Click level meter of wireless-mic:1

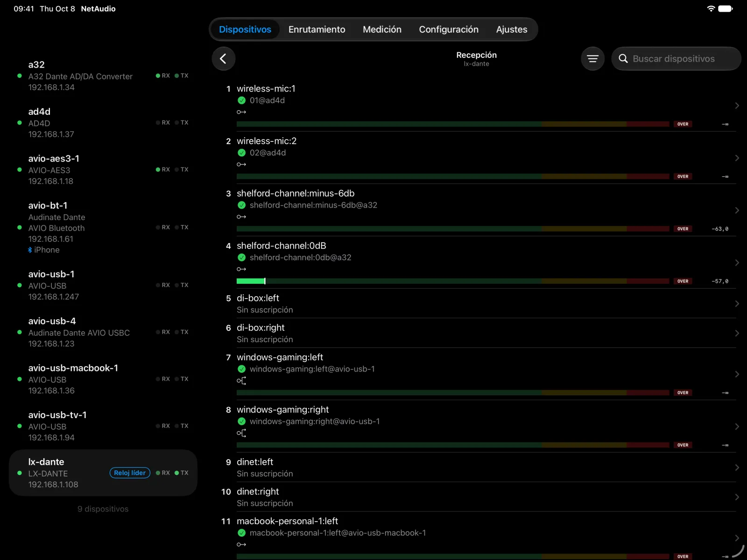[x=453, y=124]
